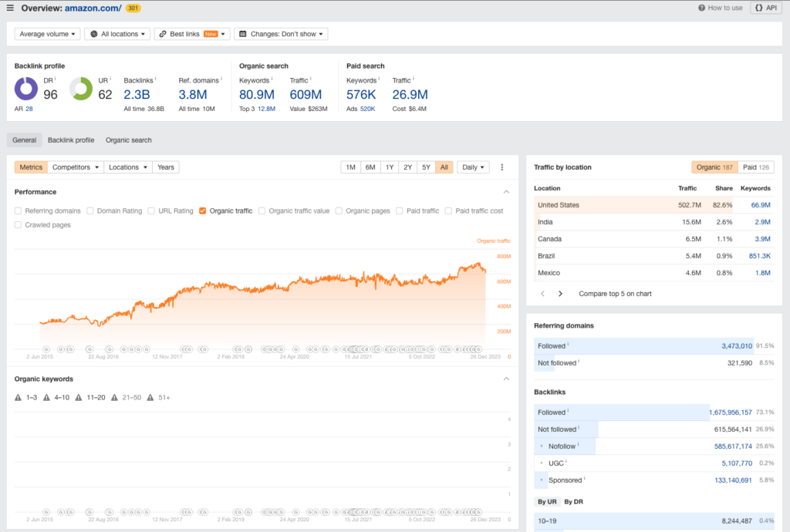The width and height of the screenshot is (790, 532).
Task: Click Compare top 5 on chart
Action: click(x=615, y=294)
